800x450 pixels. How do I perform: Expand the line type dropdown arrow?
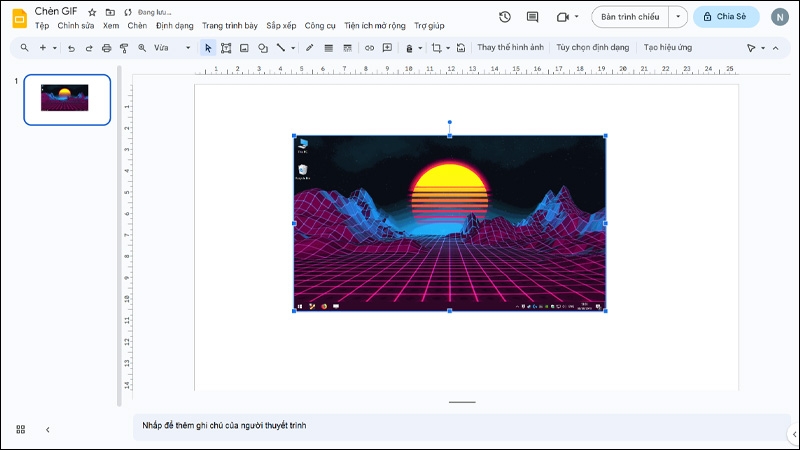click(293, 48)
